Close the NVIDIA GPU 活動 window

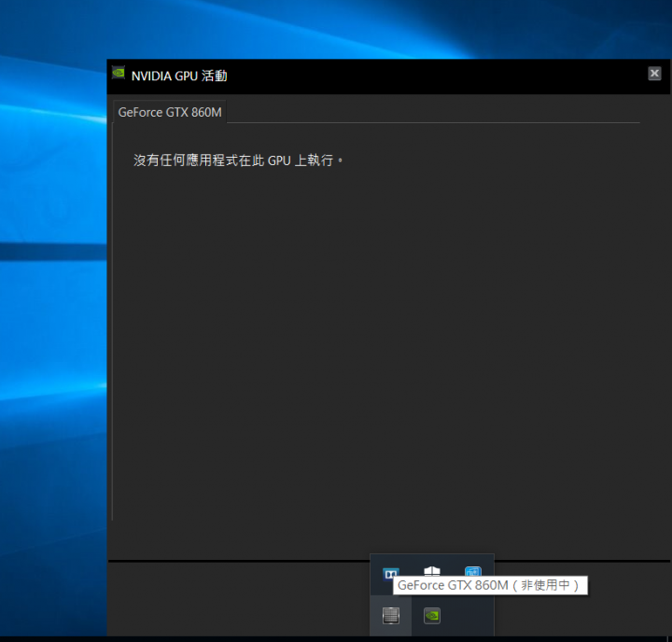click(654, 74)
